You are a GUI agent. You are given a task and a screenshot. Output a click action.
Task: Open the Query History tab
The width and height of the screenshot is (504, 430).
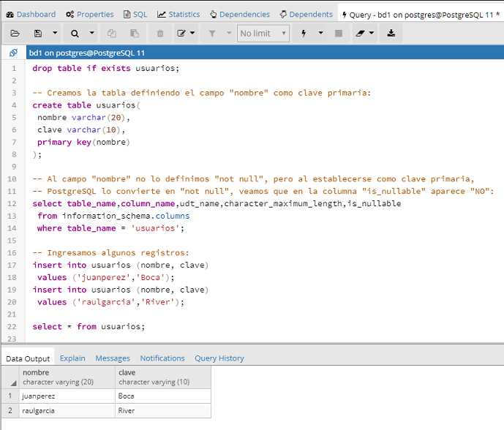click(x=219, y=358)
